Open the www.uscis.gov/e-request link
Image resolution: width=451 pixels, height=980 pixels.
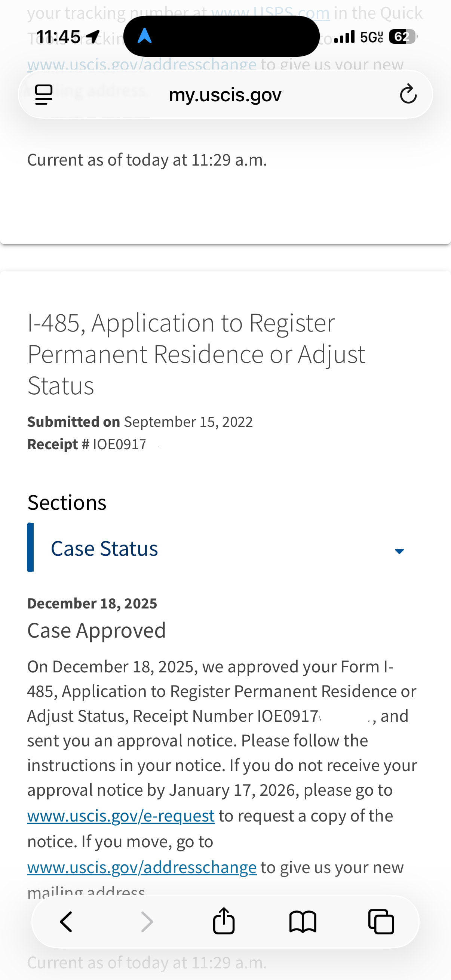121,816
